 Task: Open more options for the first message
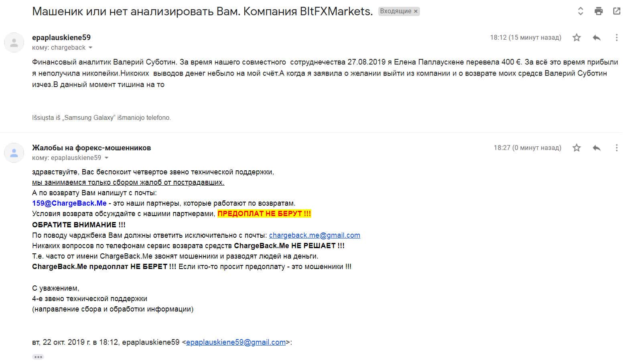pos(617,38)
